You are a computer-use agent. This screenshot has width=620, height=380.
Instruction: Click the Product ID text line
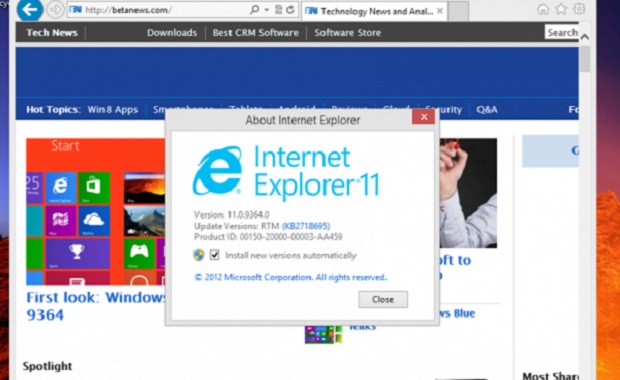[268, 236]
